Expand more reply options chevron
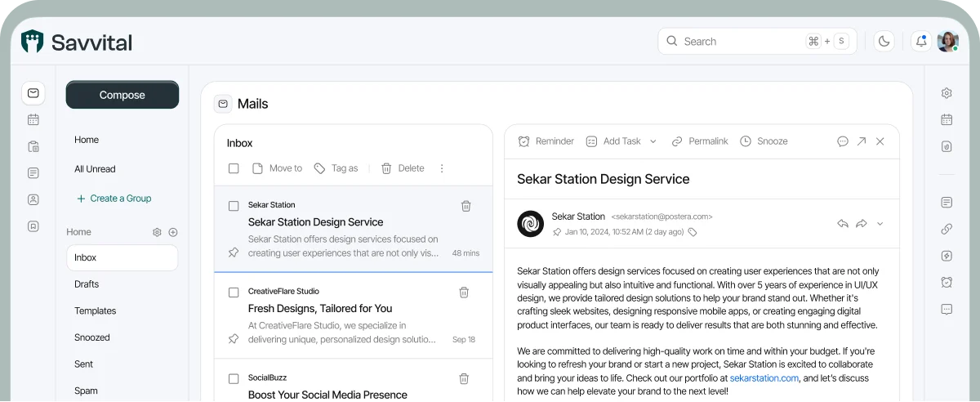 (880, 224)
